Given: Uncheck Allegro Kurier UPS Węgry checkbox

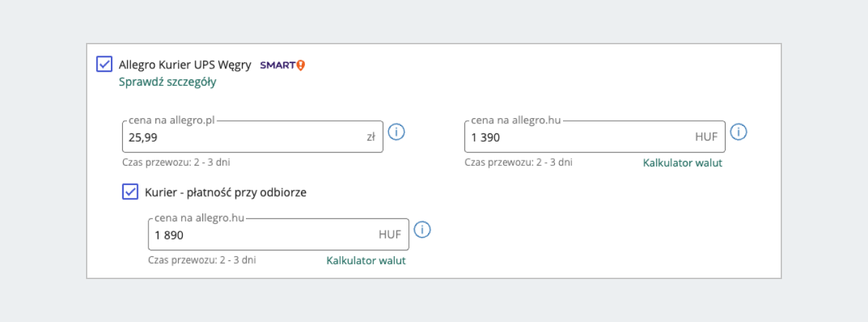Looking at the screenshot, I should click(x=104, y=64).
